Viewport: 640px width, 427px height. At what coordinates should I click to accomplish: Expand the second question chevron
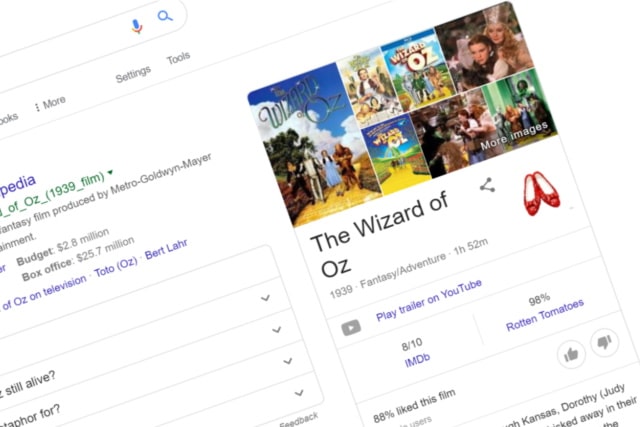277,329
